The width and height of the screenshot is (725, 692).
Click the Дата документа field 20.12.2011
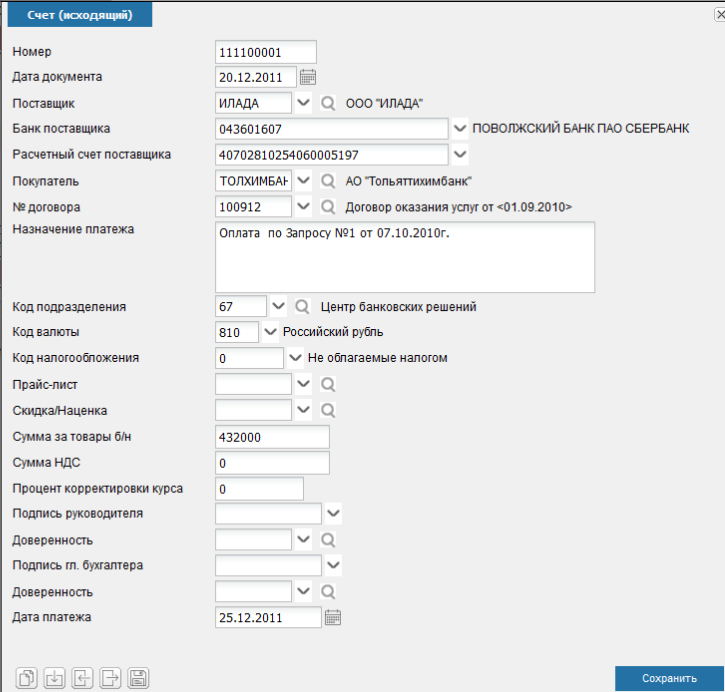[x=256, y=77]
